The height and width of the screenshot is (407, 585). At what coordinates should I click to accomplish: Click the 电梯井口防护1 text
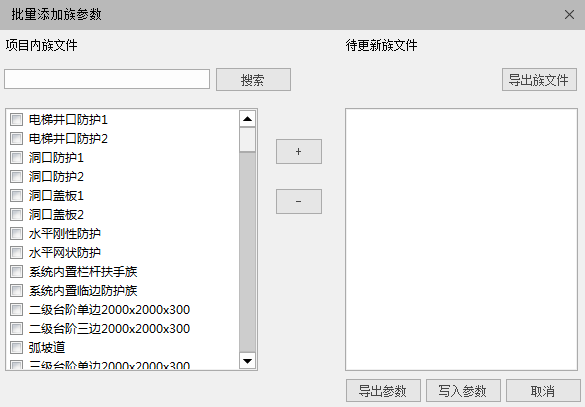(x=68, y=120)
